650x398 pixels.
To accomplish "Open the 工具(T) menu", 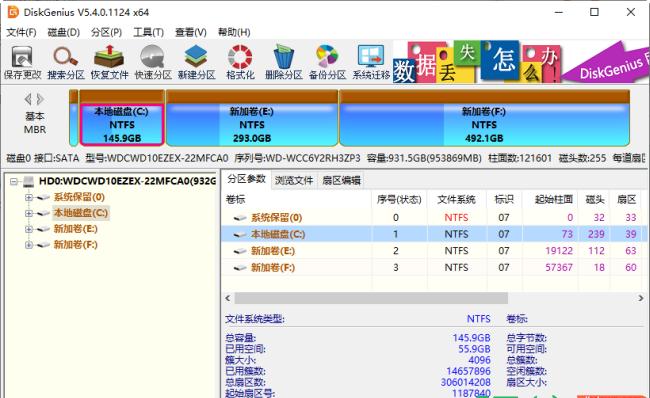I will (148, 32).
